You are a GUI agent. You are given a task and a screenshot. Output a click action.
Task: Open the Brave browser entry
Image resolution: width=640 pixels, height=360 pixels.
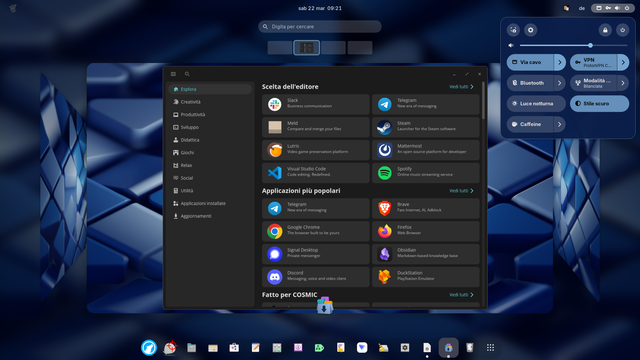tap(426, 209)
